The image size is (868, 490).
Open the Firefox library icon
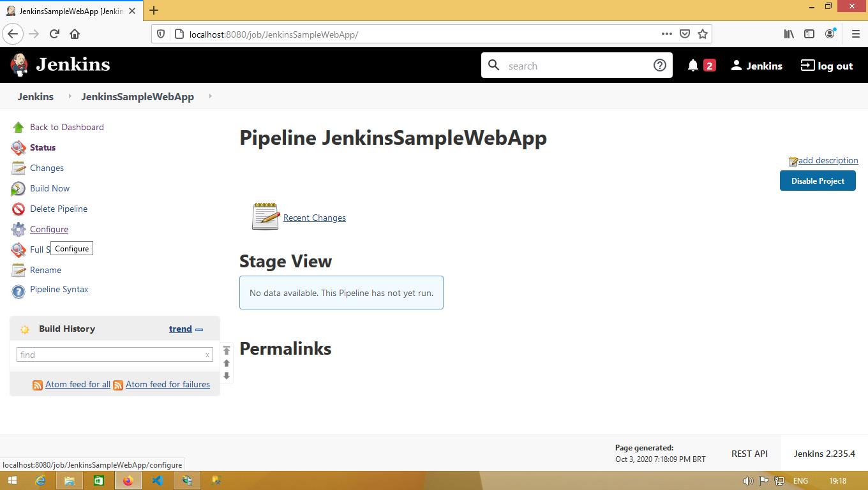click(789, 34)
